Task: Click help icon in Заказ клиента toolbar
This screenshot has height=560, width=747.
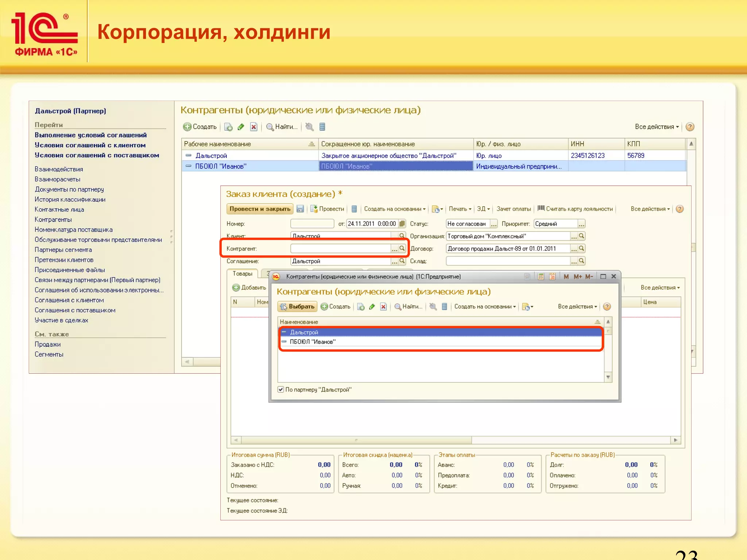Action: (x=680, y=209)
